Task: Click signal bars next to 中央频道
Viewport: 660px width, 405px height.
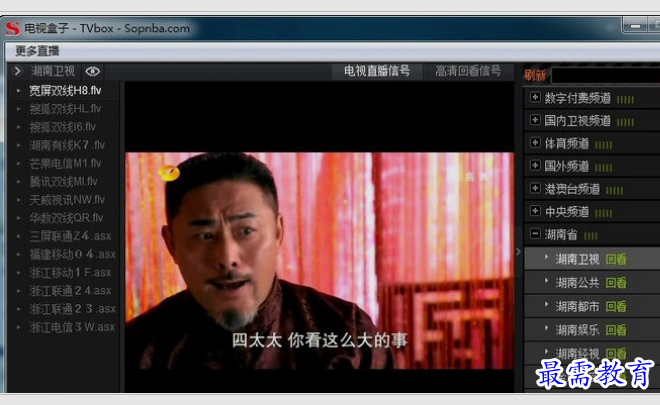Action: pos(603,213)
